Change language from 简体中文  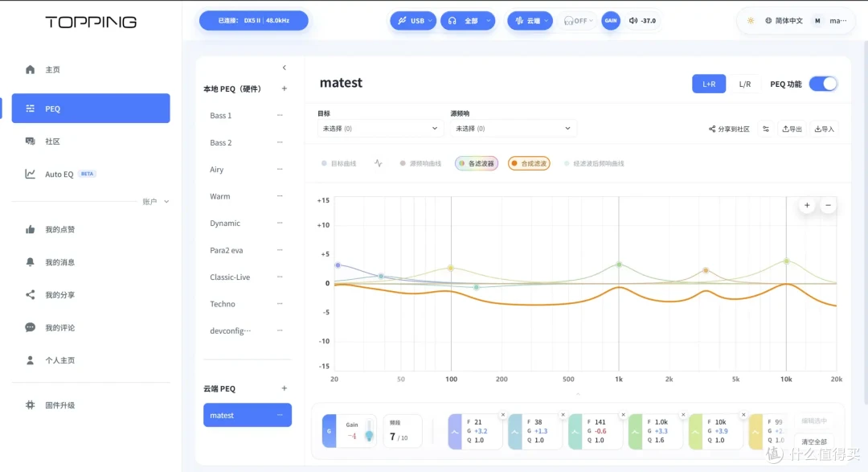pyautogui.click(x=784, y=20)
